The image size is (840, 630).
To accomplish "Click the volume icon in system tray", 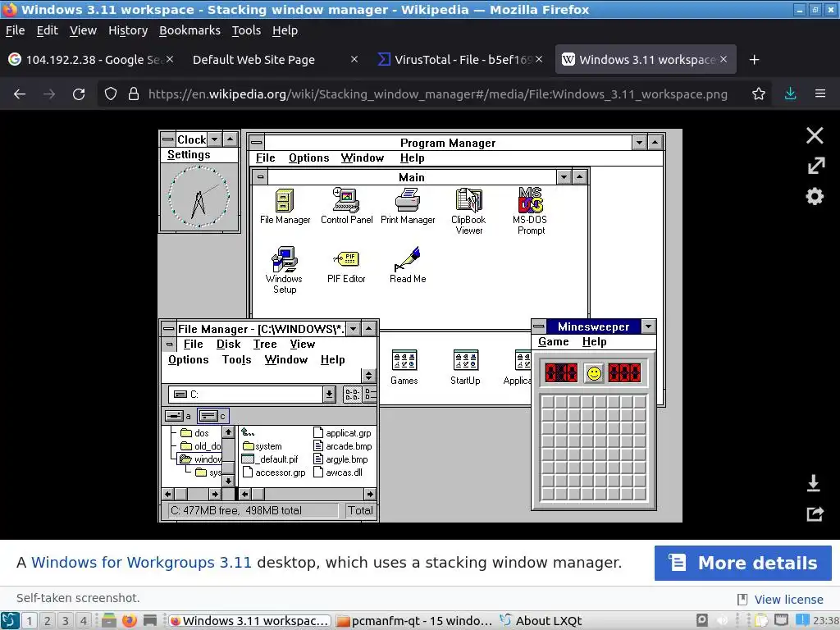I will tap(722, 620).
